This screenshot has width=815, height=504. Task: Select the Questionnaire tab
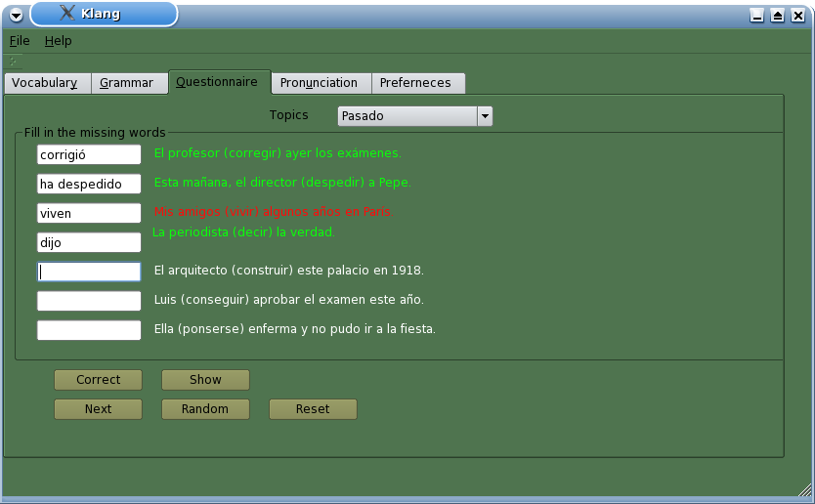(x=219, y=82)
